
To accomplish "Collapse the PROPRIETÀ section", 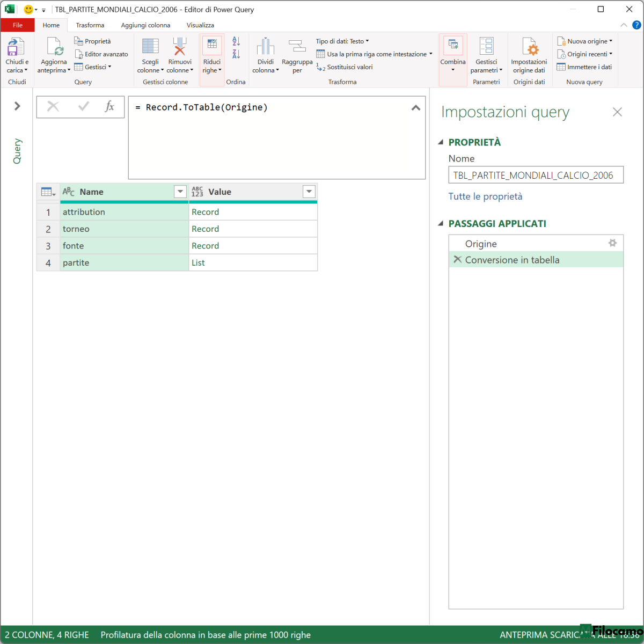I will pyautogui.click(x=441, y=142).
